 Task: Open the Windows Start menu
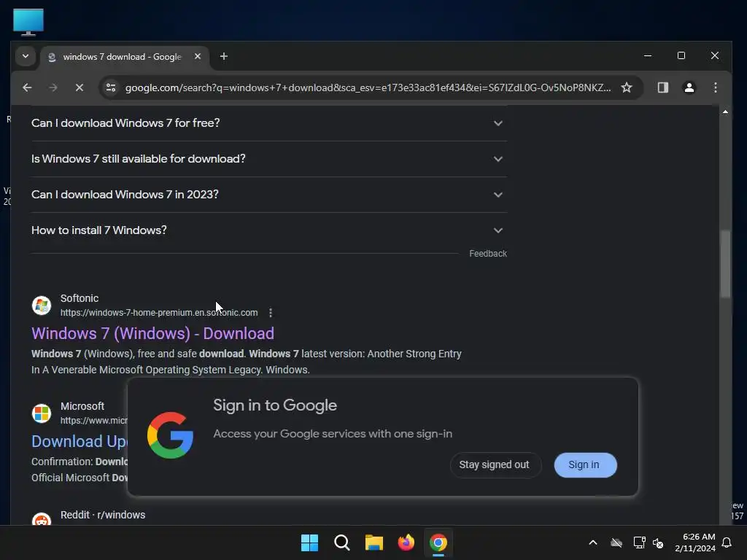pyautogui.click(x=309, y=542)
